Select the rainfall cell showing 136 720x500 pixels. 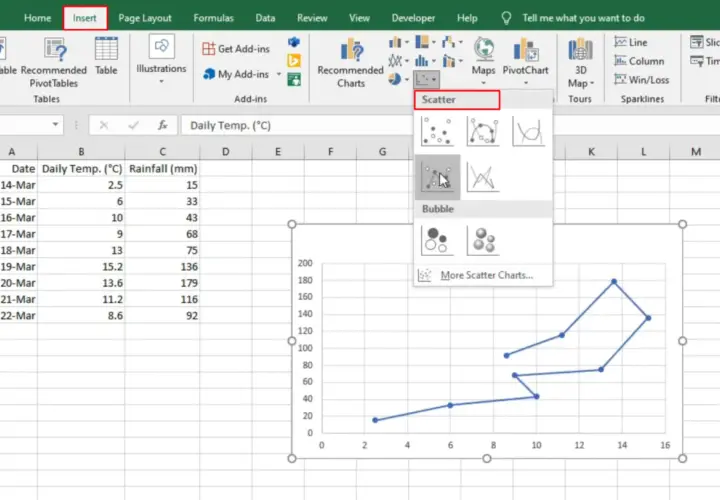(163, 266)
